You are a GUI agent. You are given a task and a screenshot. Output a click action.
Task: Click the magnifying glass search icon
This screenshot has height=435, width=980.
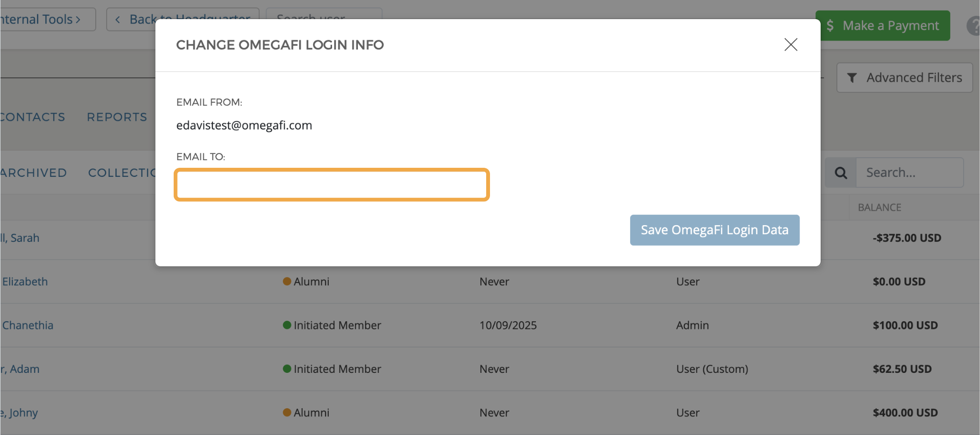pos(841,173)
